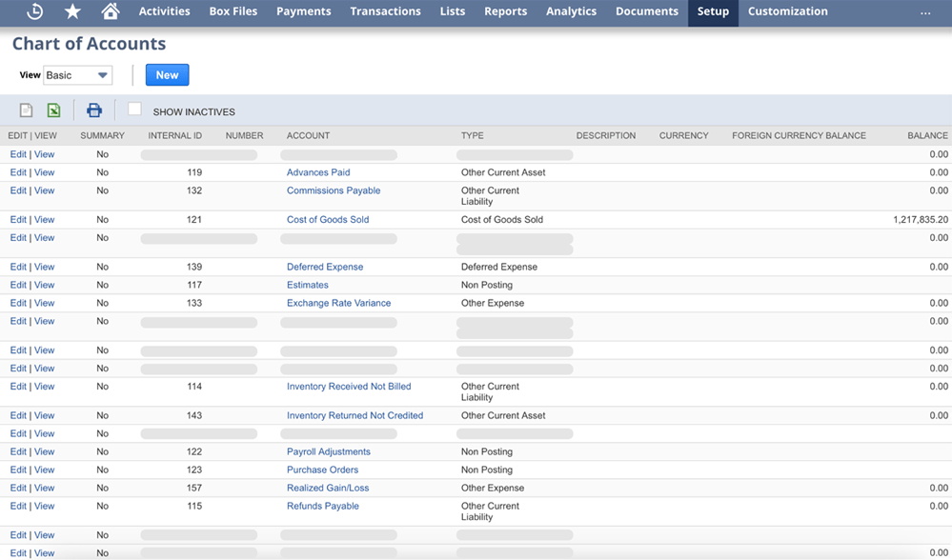Click View for Inventory Received Not Billed row
The height and width of the screenshot is (560, 952).
pyautogui.click(x=45, y=387)
